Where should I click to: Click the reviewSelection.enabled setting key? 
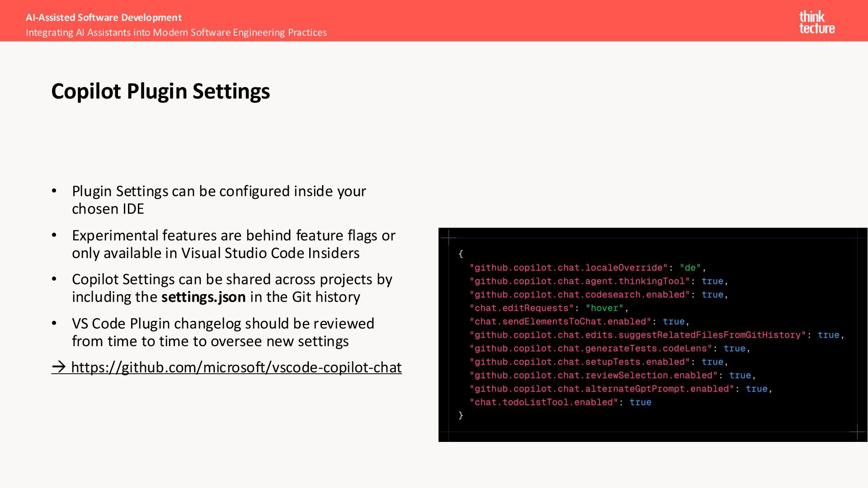593,375
